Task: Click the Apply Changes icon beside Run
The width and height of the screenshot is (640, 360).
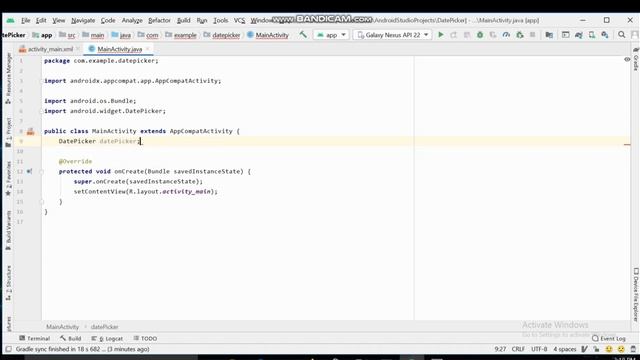Action: pos(453,35)
